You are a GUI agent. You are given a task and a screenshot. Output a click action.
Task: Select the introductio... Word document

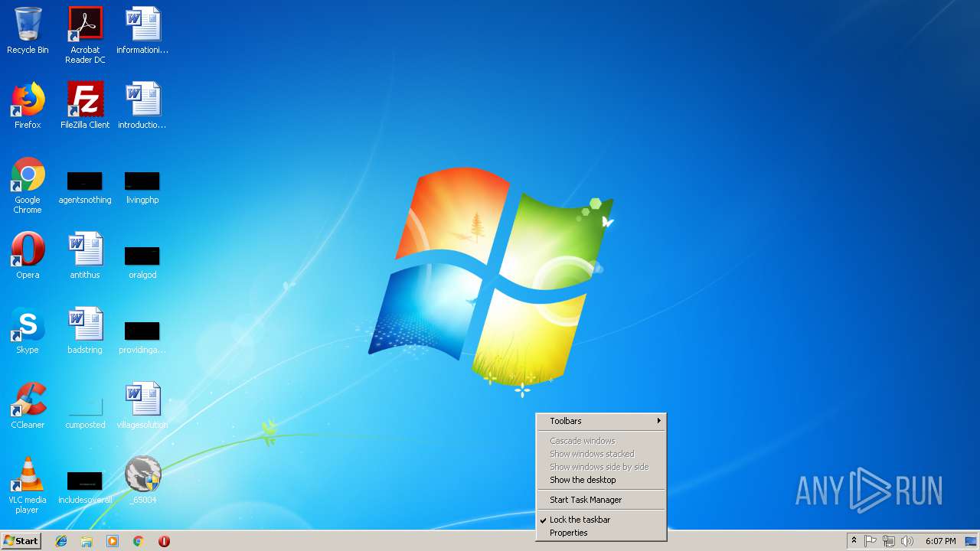coord(142,106)
